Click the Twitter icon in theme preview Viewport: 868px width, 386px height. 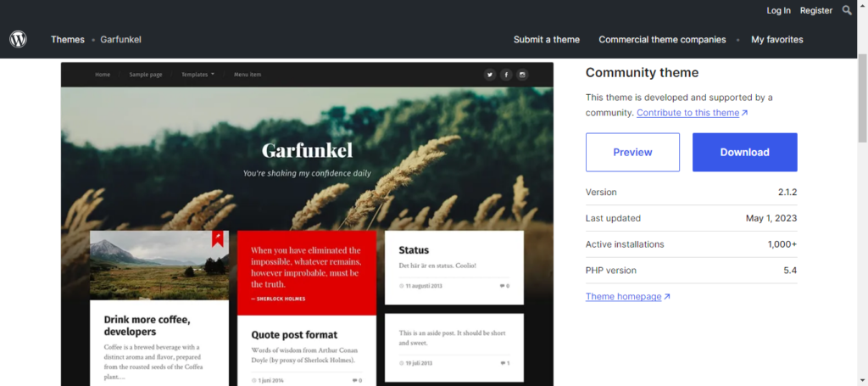(x=489, y=75)
